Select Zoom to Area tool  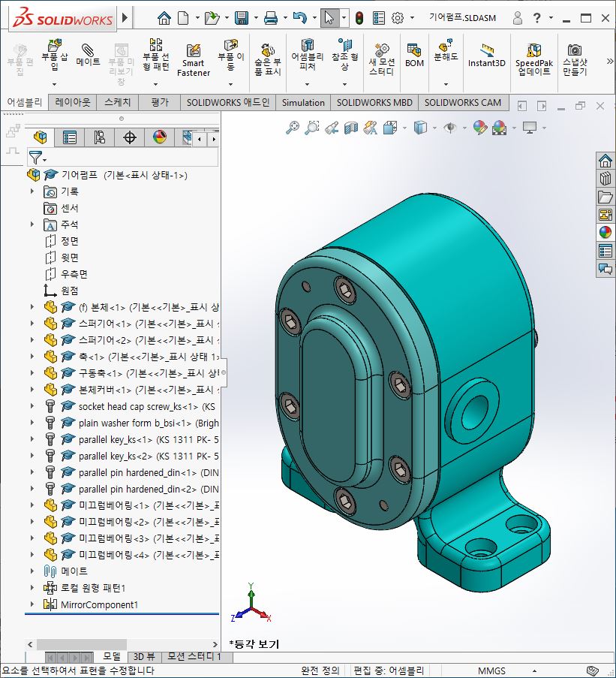(x=311, y=128)
